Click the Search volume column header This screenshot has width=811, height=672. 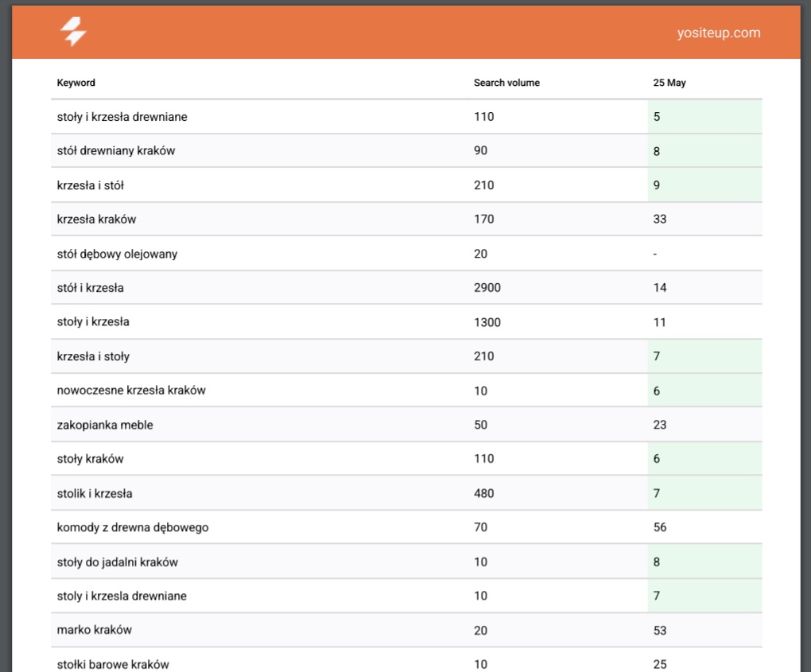click(506, 83)
